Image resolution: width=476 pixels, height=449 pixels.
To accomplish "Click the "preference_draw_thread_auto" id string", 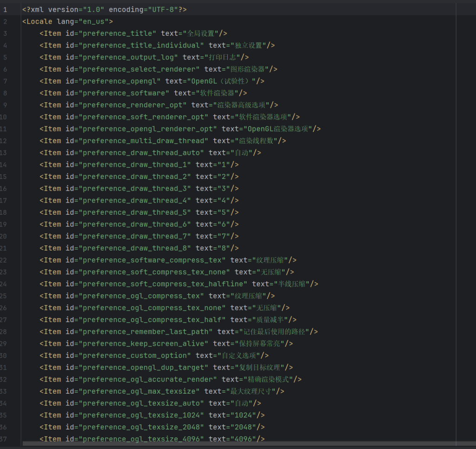I will point(141,153).
